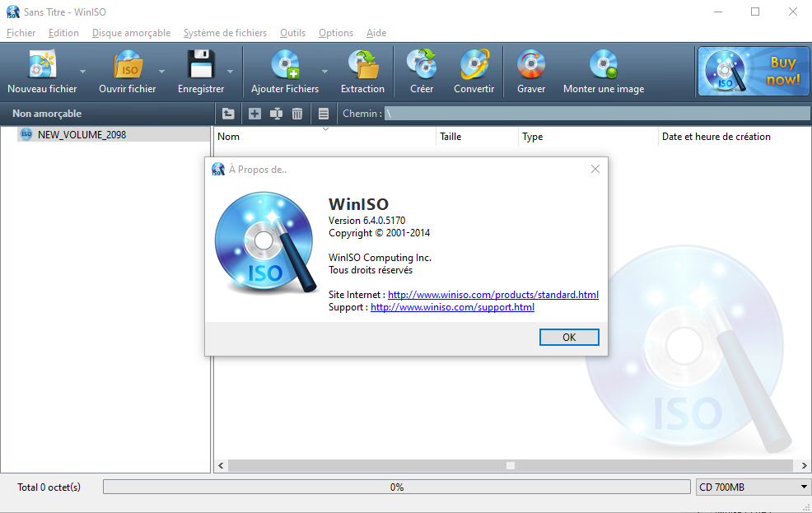This screenshot has height=513, width=812.
Task: Expand the Ouvrir fichier dropdown arrow
Action: click(161, 72)
